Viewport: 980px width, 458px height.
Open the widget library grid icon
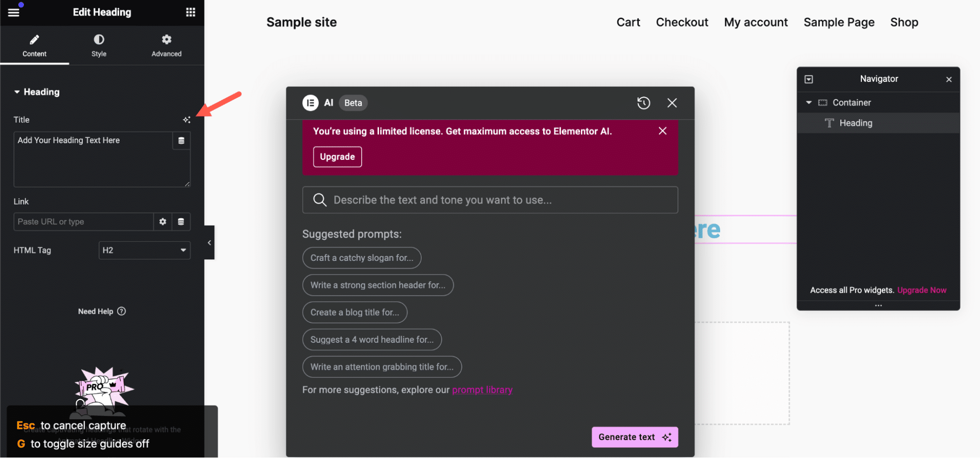(191, 12)
